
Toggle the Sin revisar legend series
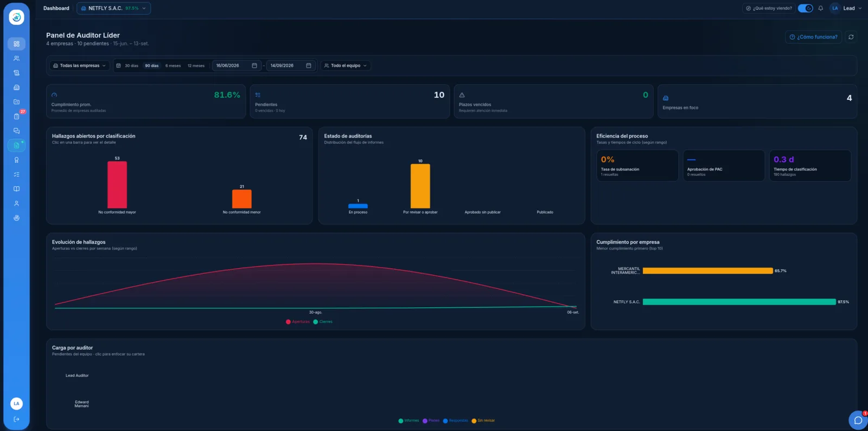[483, 421]
